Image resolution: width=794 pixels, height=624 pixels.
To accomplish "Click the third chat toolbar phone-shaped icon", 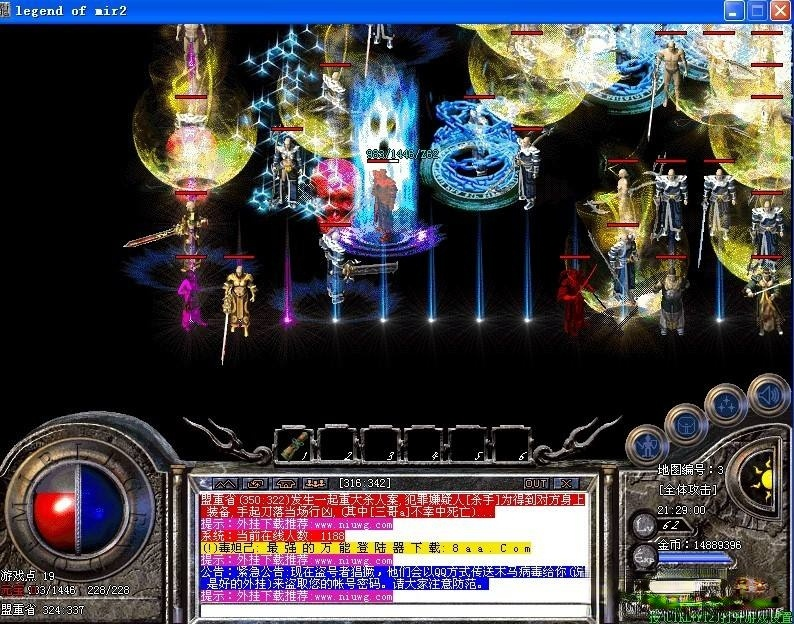I will (286, 483).
